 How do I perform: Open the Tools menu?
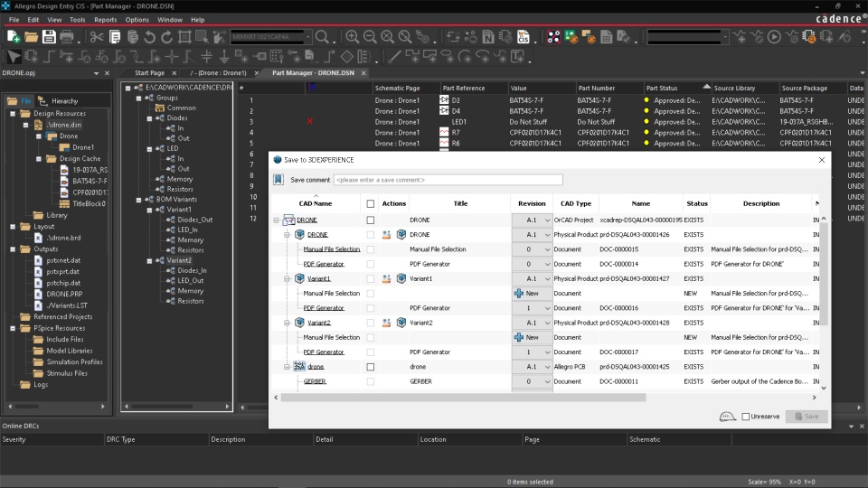point(78,19)
